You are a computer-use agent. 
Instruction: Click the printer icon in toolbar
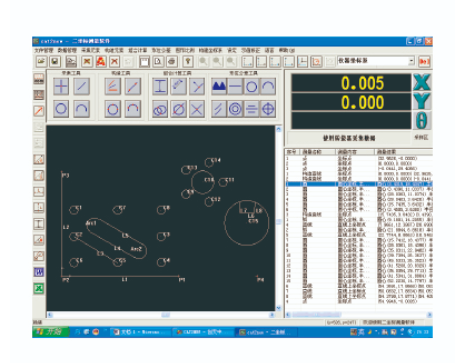click(172, 61)
